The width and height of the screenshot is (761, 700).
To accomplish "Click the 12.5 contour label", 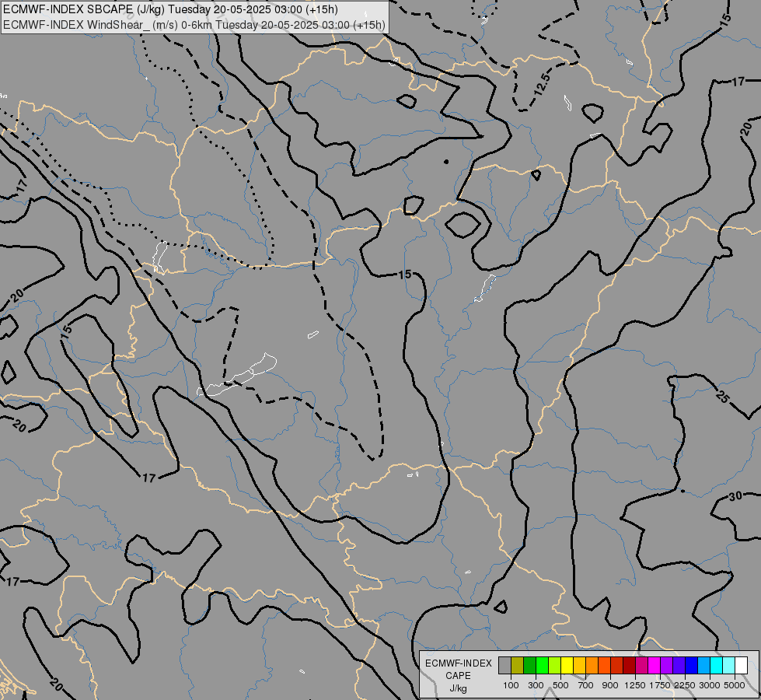I will (x=542, y=83).
